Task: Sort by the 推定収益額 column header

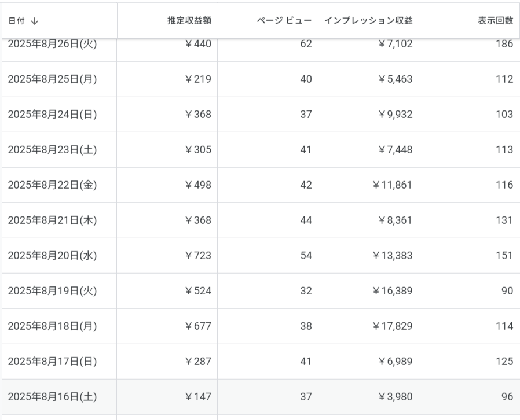Action: [x=188, y=21]
